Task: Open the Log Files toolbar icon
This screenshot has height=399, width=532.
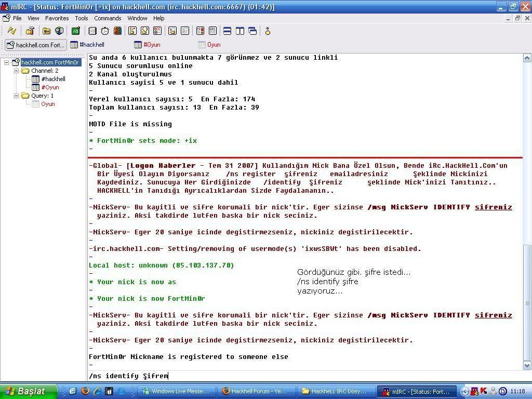Action: click(185, 31)
